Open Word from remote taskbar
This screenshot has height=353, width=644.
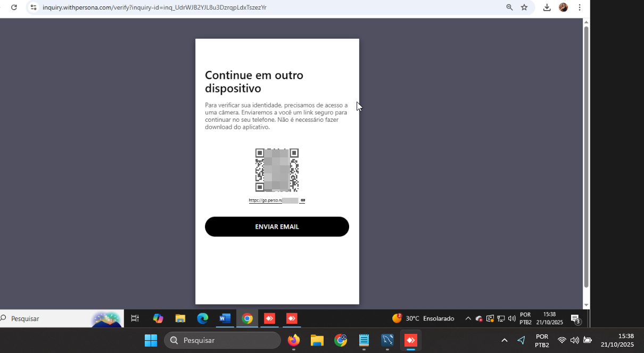point(225,318)
